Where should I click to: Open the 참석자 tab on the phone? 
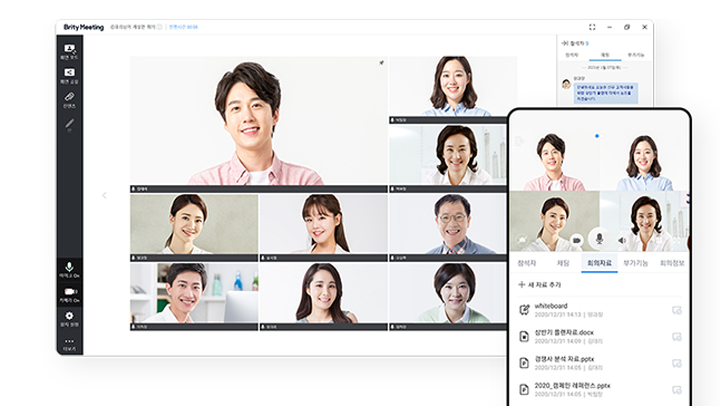tap(525, 263)
